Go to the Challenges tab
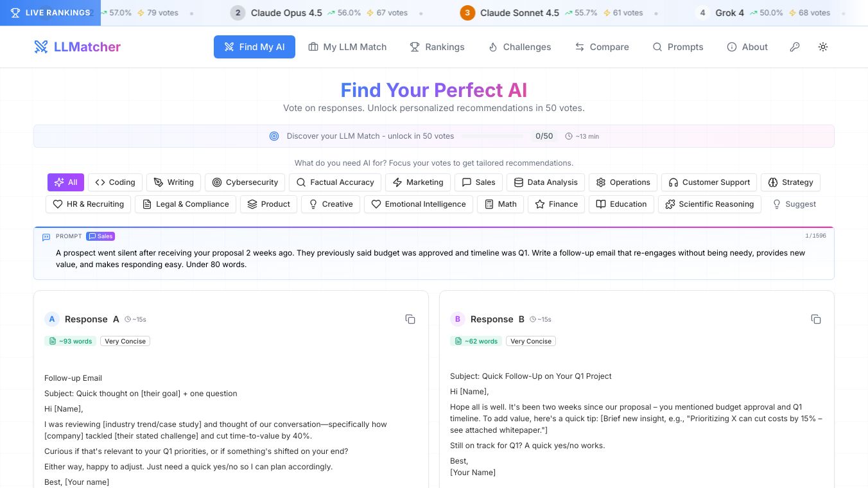Screen dimensions: 868x488 coord(519,47)
